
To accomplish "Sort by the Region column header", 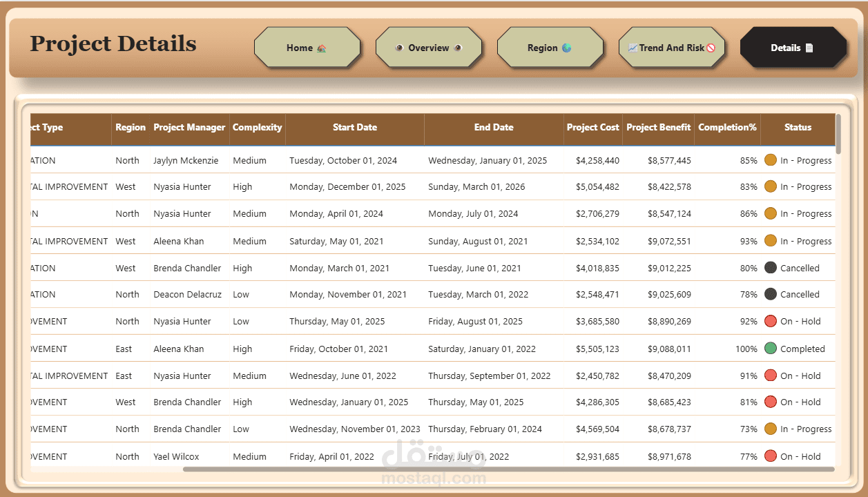I will coord(131,127).
